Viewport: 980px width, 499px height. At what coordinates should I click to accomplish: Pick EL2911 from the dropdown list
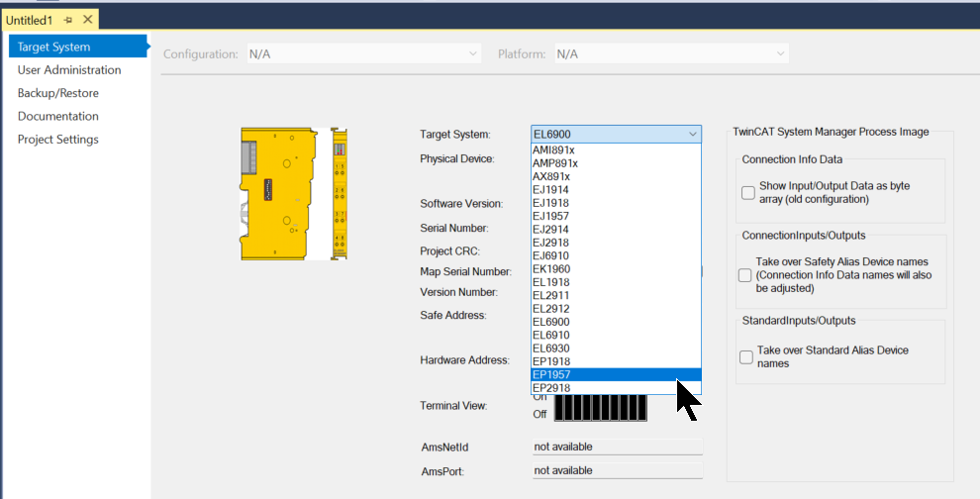pyautogui.click(x=616, y=295)
